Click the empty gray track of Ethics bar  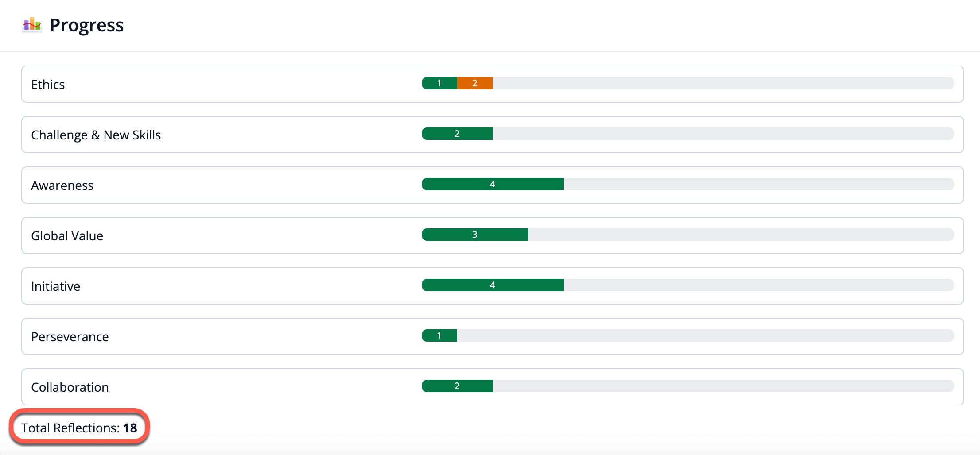(722, 83)
